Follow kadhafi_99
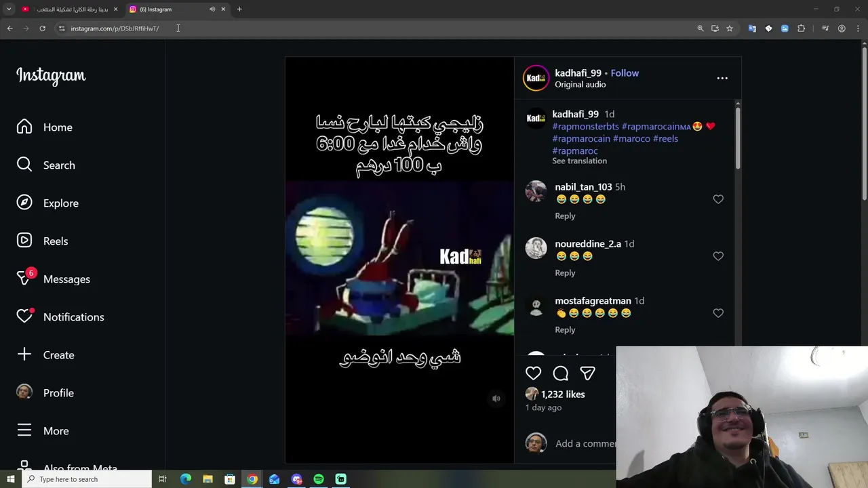Image resolution: width=868 pixels, height=488 pixels. point(625,73)
